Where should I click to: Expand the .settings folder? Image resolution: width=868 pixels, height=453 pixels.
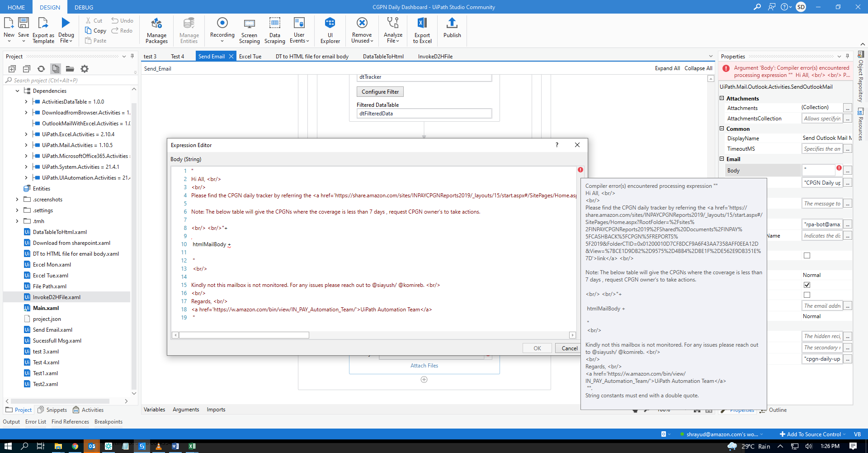(x=17, y=210)
